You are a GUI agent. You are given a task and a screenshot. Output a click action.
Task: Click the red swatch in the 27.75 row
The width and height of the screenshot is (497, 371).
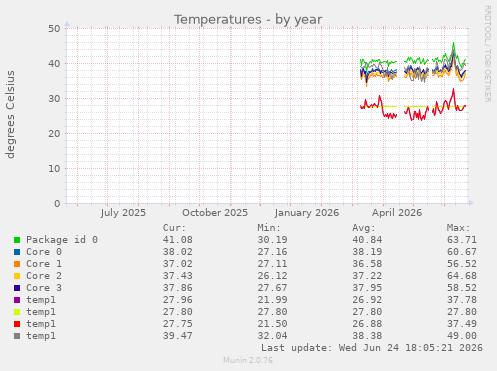(x=17, y=324)
